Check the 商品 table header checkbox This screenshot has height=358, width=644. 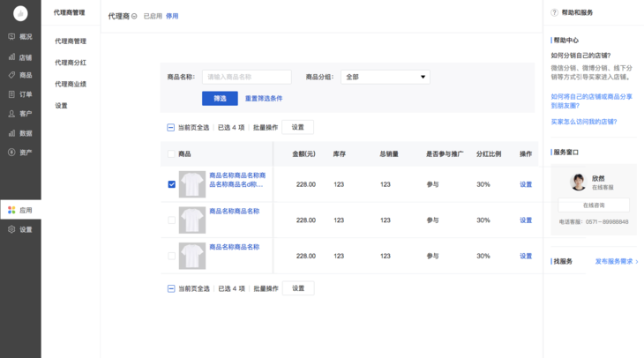pyautogui.click(x=171, y=154)
